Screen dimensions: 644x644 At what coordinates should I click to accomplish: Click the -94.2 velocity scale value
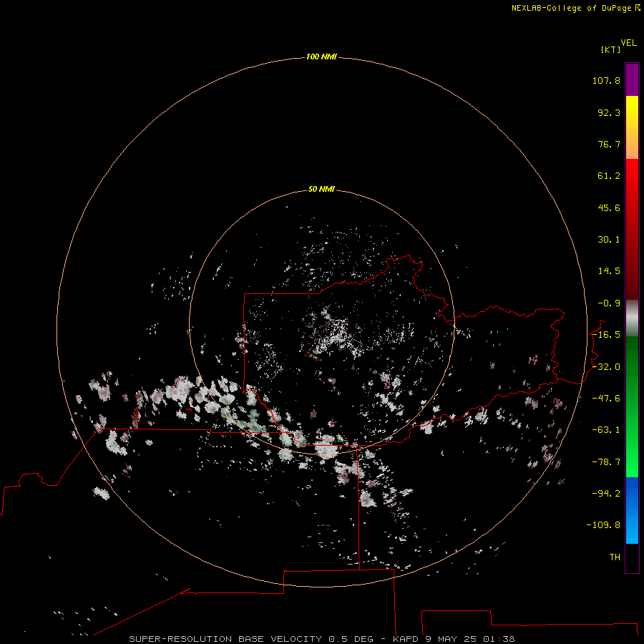click(x=606, y=493)
